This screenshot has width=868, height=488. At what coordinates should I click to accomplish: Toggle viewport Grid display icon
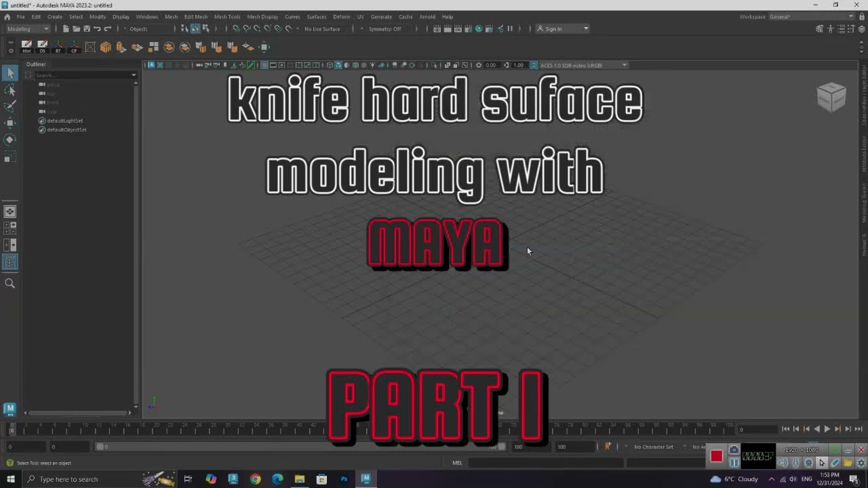pos(264,65)
